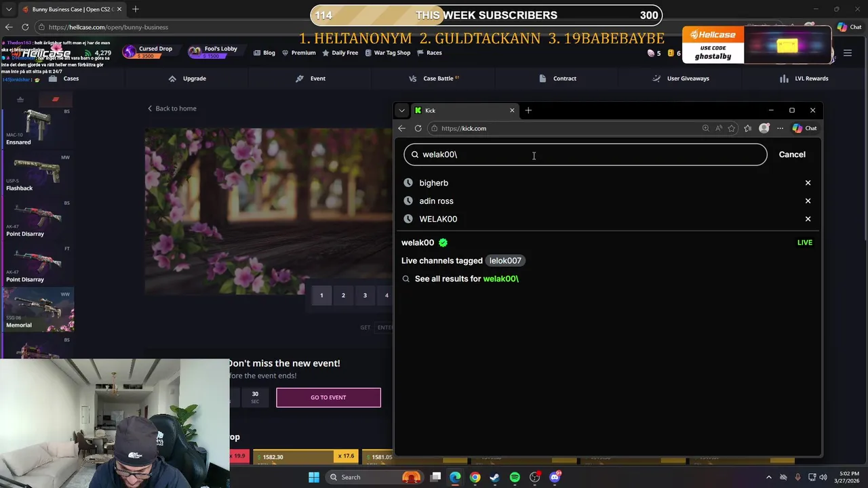Open Spotify from taskbar
Image resolution: width=868 pixels, height=488 pixels.
(x=515, y=477)
